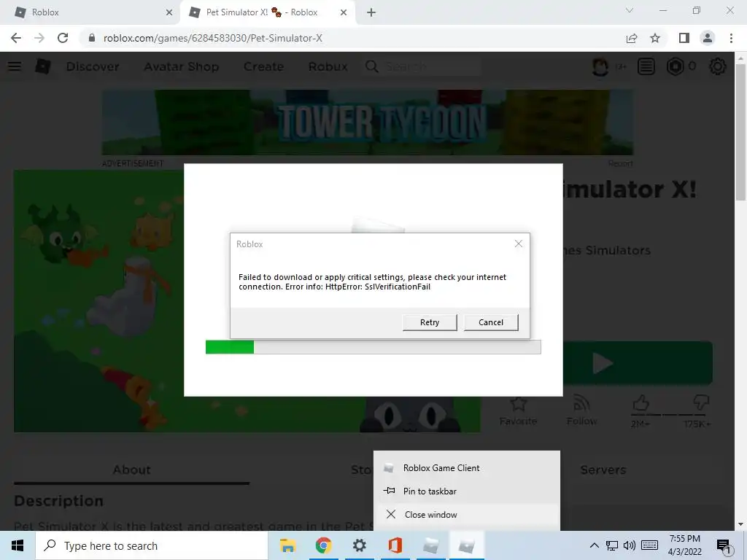Viewport: 747px width, 560px height.
Task: Choose Pin to taskbar
Action: (467, 491)
